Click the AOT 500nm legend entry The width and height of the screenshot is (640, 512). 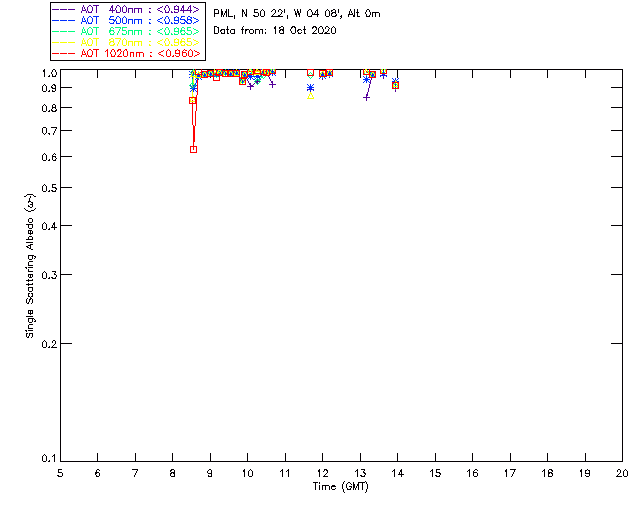tap(126, 20)
